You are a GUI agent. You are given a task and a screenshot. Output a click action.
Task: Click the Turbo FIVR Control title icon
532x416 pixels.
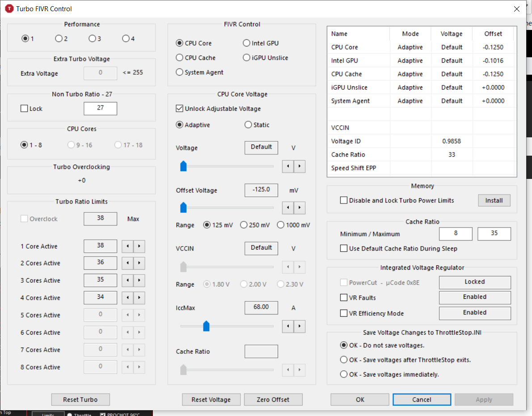coord(9,8)
